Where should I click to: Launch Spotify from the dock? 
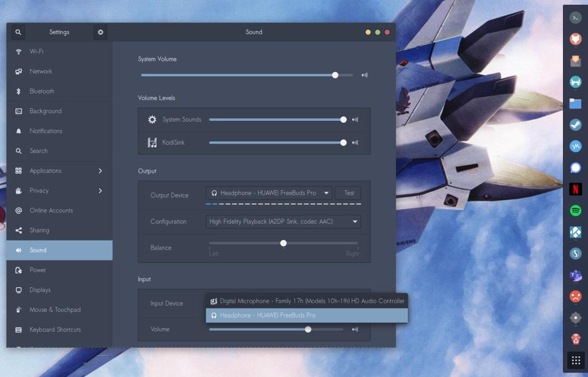pos(575,210)
